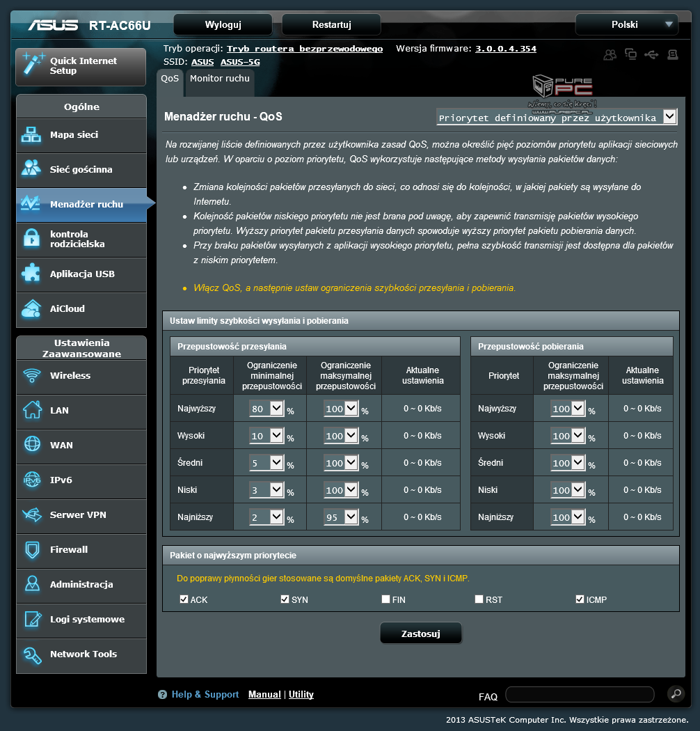Click the FAQ search input field
Screen dimensions: 700x731
tap(580, 694)
